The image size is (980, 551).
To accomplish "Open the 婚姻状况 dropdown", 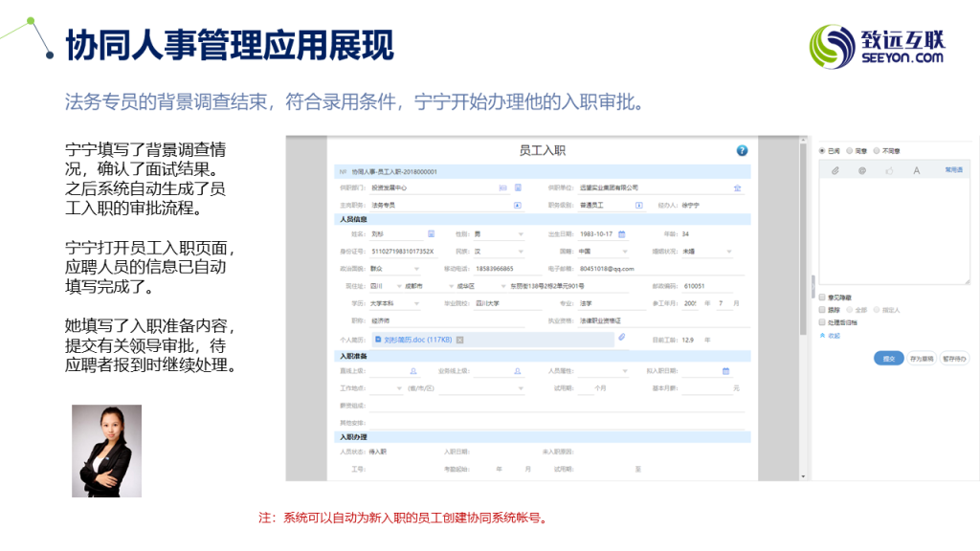I will 729,252.
